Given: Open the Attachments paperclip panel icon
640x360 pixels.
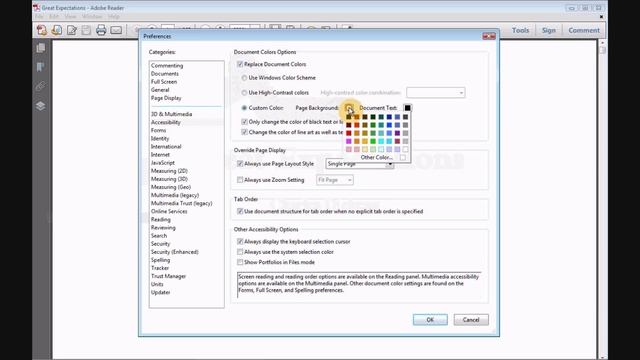Looking at the screenshot, I should 40,86.
